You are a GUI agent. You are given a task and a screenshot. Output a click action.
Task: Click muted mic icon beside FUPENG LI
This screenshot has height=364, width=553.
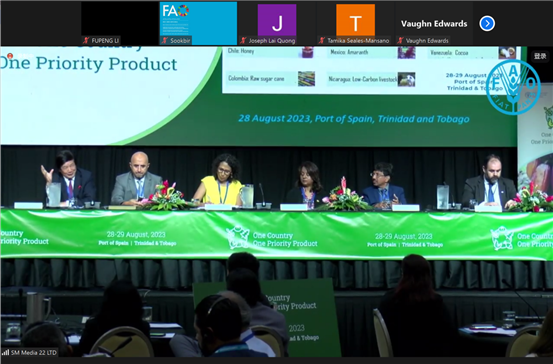(86, 41)
